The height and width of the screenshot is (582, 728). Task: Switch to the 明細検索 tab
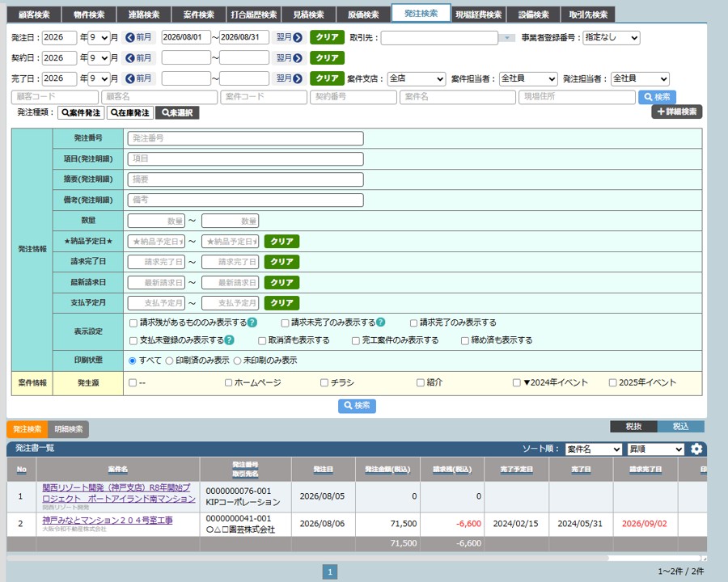click(68, 429)
